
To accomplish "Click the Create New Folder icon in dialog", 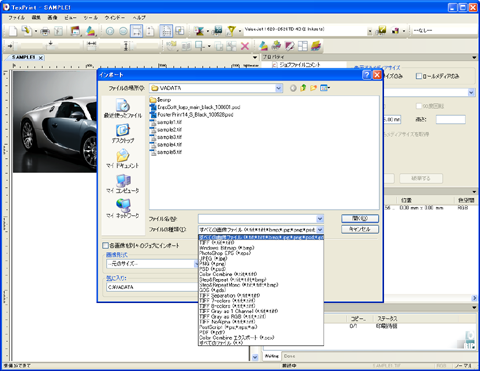I will pos(313,88).
